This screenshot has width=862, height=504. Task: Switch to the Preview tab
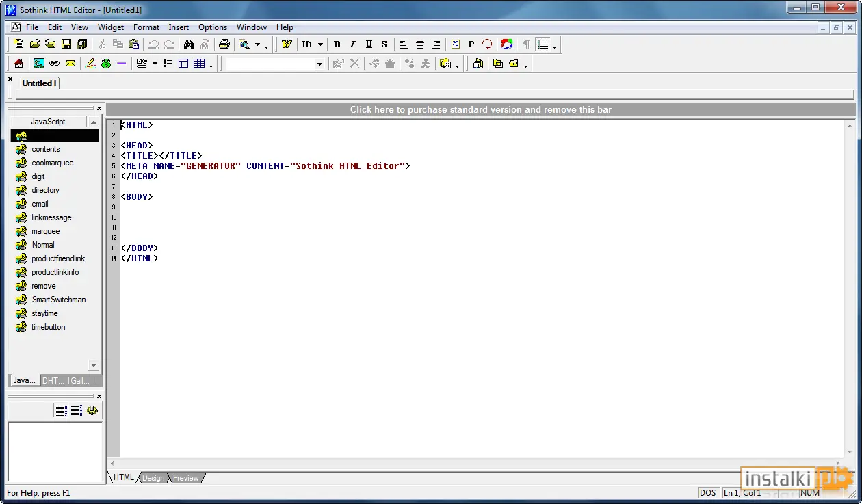click(x=185, y=478)
